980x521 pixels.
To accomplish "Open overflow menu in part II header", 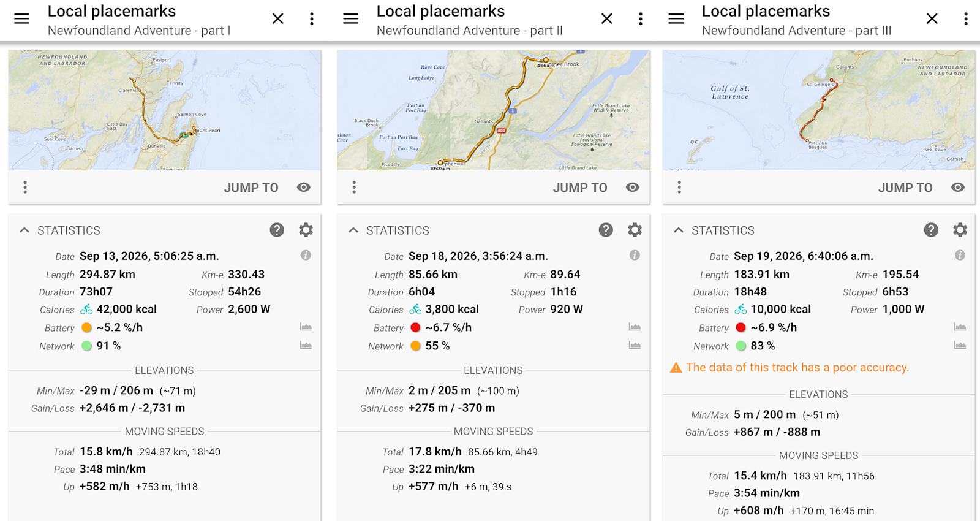I will (641, 19).
